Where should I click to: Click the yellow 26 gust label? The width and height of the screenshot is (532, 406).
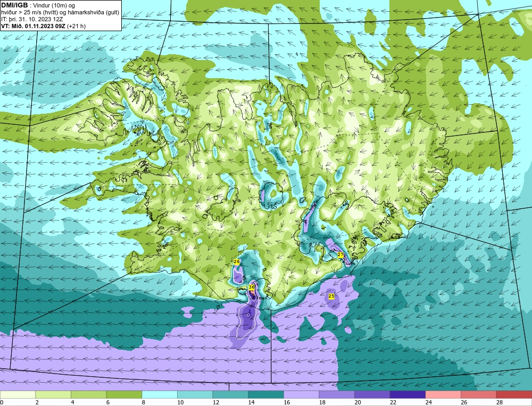pos(237,261)
